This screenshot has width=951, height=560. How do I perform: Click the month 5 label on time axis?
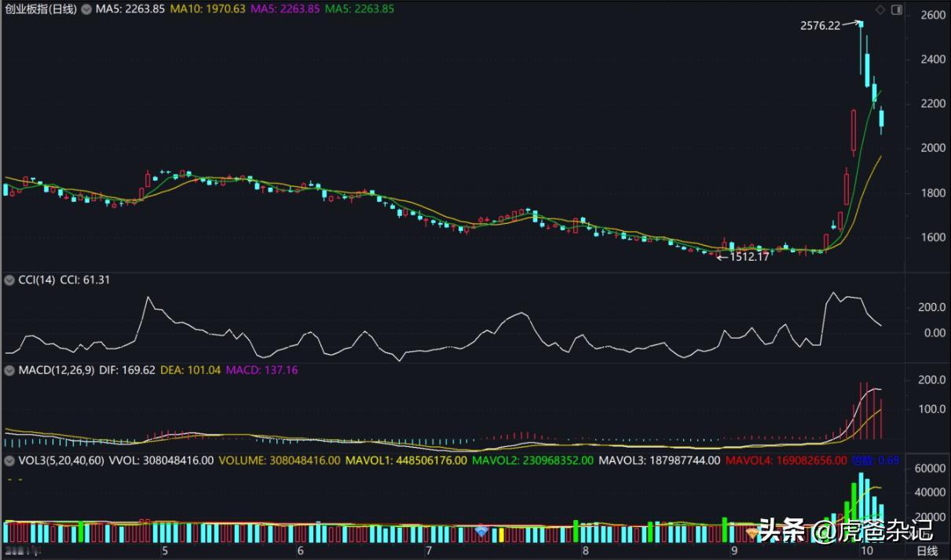pyautogui.click(x=164, y=551)
